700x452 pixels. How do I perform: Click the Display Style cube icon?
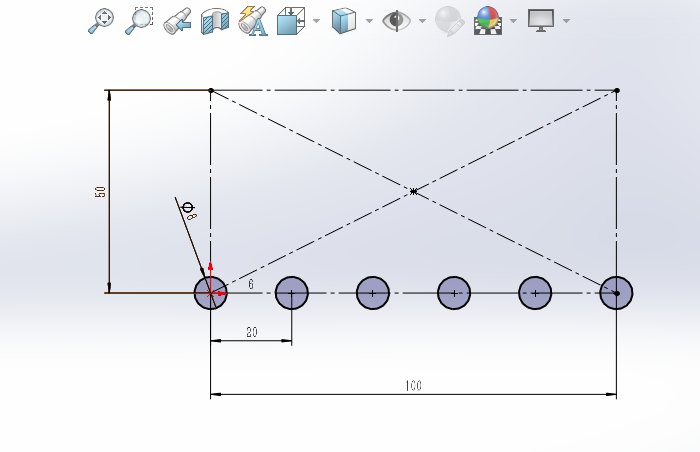point(344,21)
